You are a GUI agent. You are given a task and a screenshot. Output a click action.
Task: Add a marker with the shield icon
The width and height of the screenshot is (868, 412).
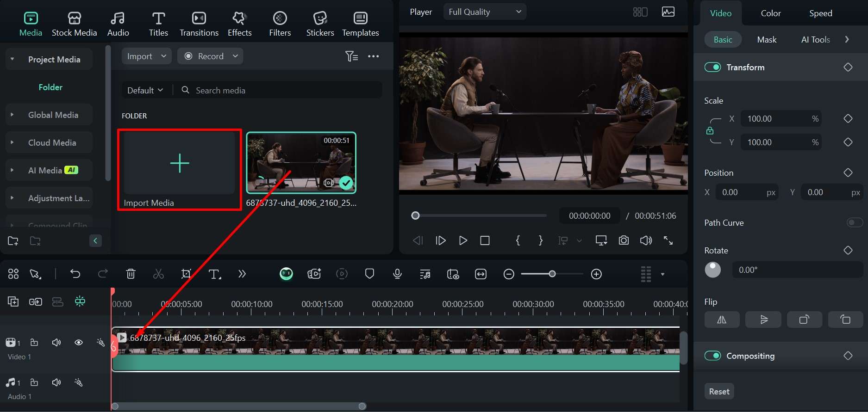coord(369,274)
